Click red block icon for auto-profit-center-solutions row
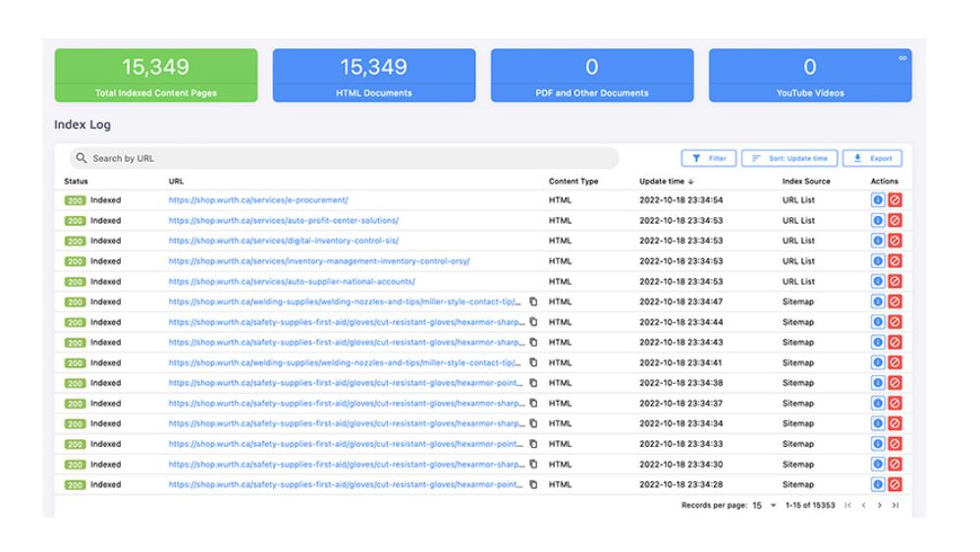Image resolution: width=980 pixels, height=552 pixels. click(x=894, y=220)
